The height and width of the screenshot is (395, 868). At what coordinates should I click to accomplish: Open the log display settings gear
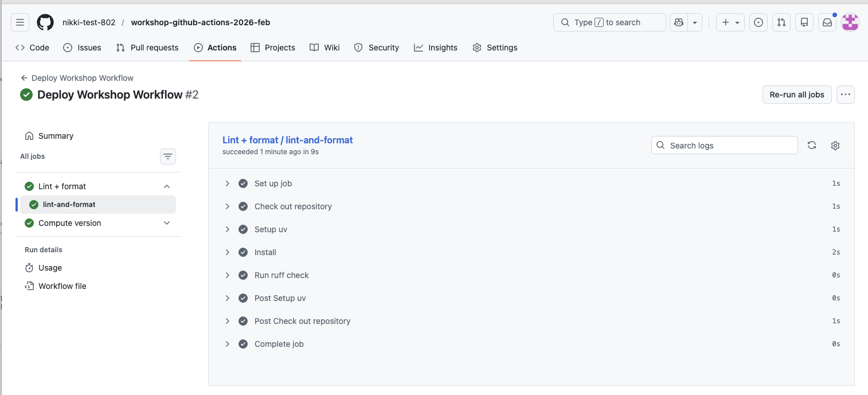click(835, 145)
